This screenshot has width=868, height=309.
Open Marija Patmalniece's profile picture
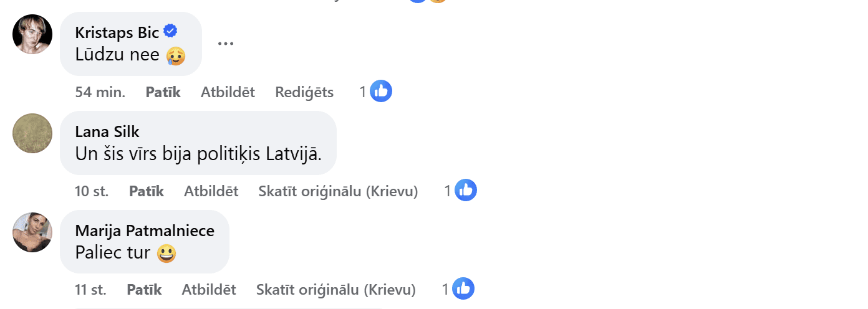point(32,232)
